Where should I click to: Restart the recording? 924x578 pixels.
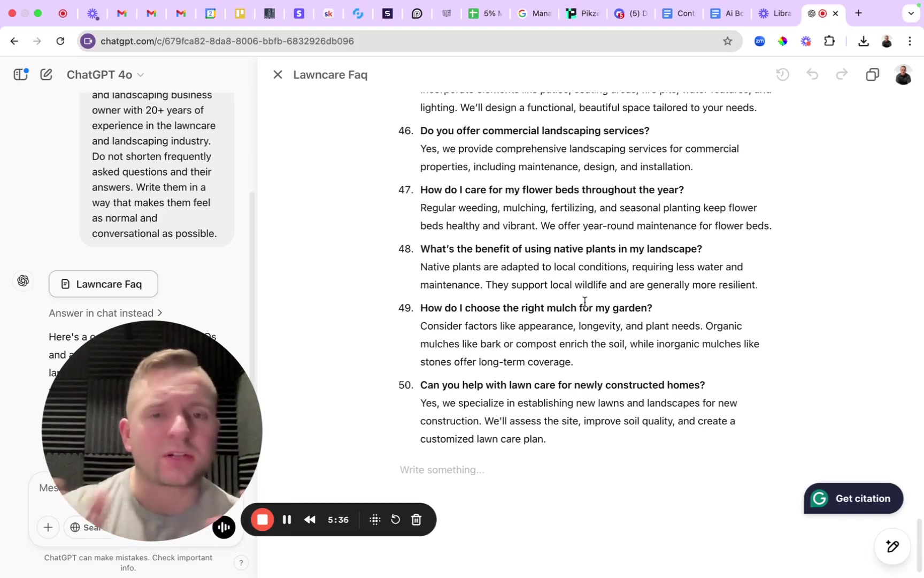coord(396,520)
